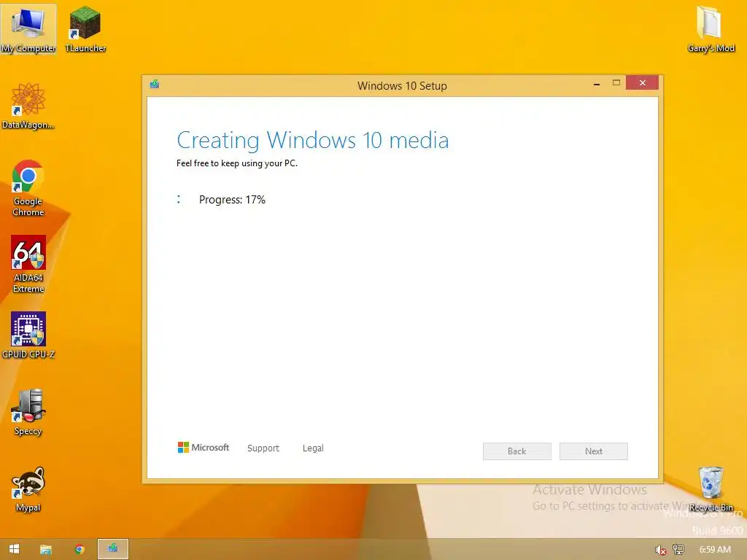
Task: Open the My Computer desktop icon
Action: [x=28, y=29]
